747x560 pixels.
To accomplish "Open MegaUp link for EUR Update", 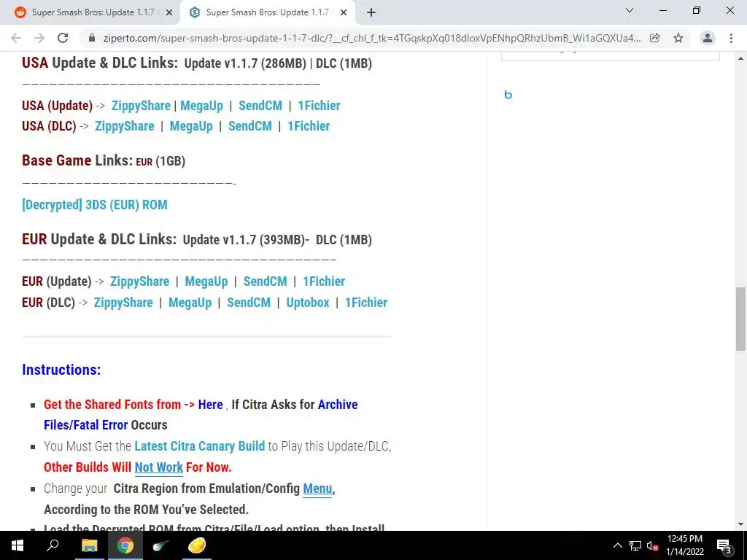I will (x=206, y=281).
